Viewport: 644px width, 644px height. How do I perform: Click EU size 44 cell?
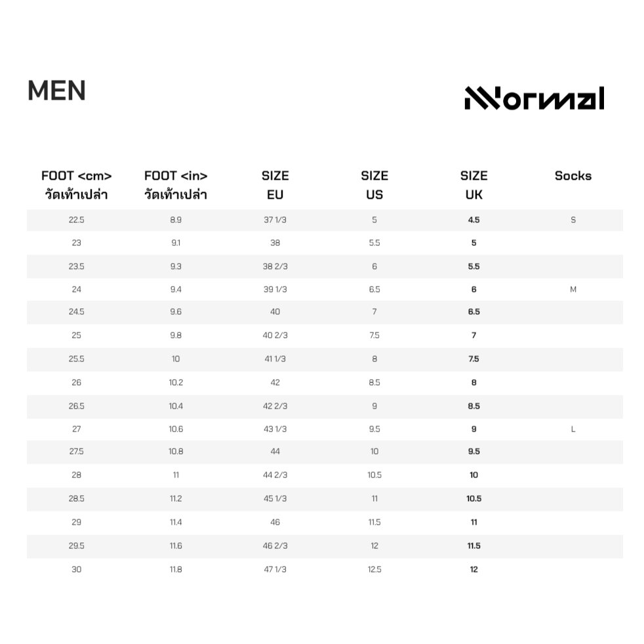(x=275, y=451)
